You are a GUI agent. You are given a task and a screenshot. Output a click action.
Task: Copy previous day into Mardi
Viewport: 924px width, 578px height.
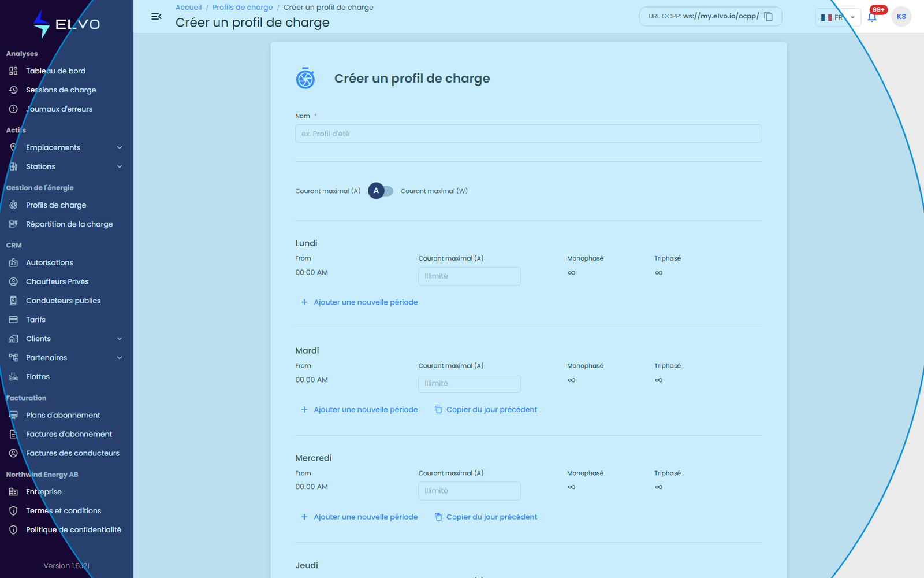(486, 410)
